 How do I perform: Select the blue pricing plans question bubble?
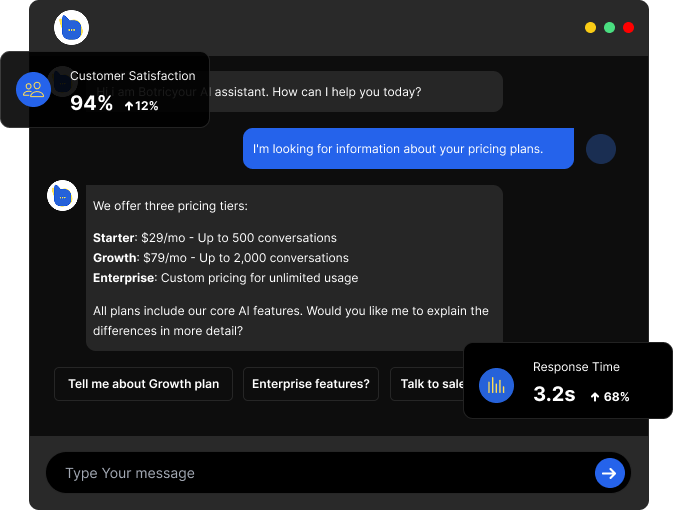tap(408, 149)
